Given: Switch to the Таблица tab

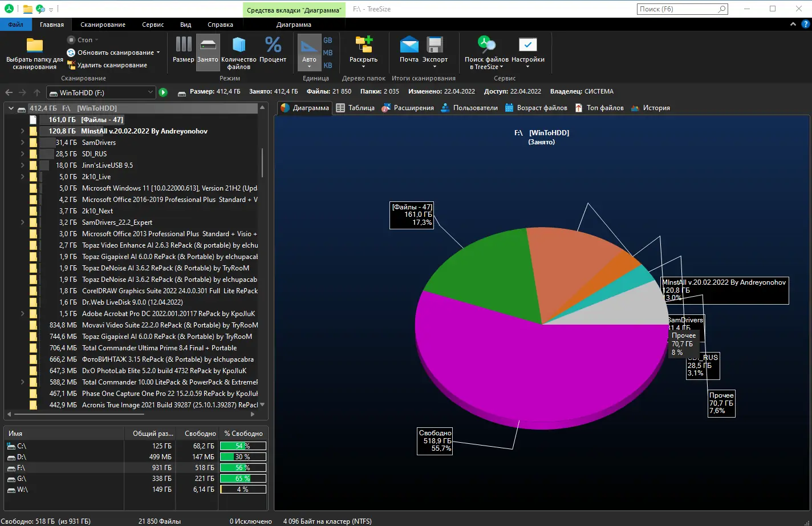Looking at the screenshot, I should (x=355, y=108).
